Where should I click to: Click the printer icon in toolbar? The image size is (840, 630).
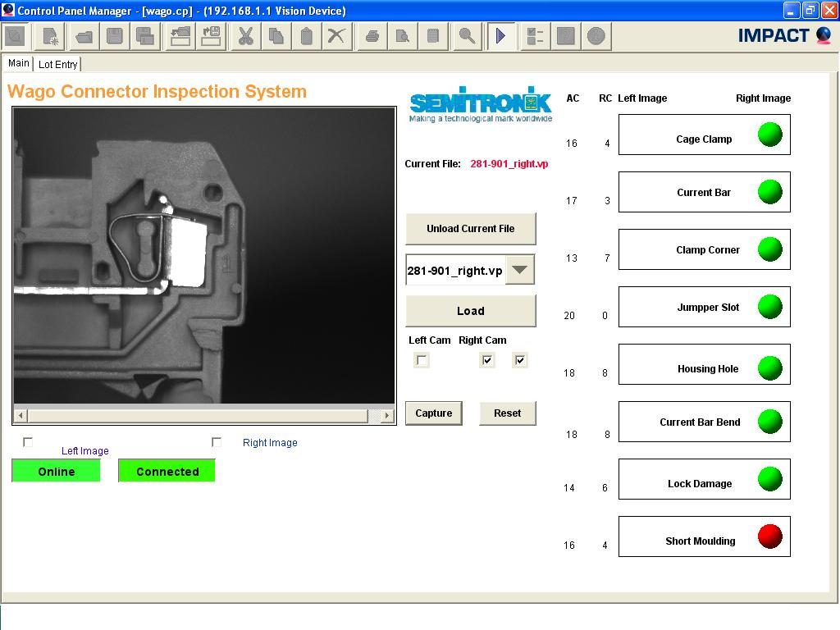372,36
